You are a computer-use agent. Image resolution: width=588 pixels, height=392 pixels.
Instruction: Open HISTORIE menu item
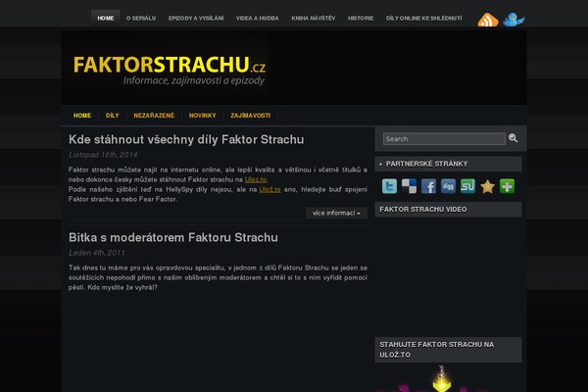361,18
